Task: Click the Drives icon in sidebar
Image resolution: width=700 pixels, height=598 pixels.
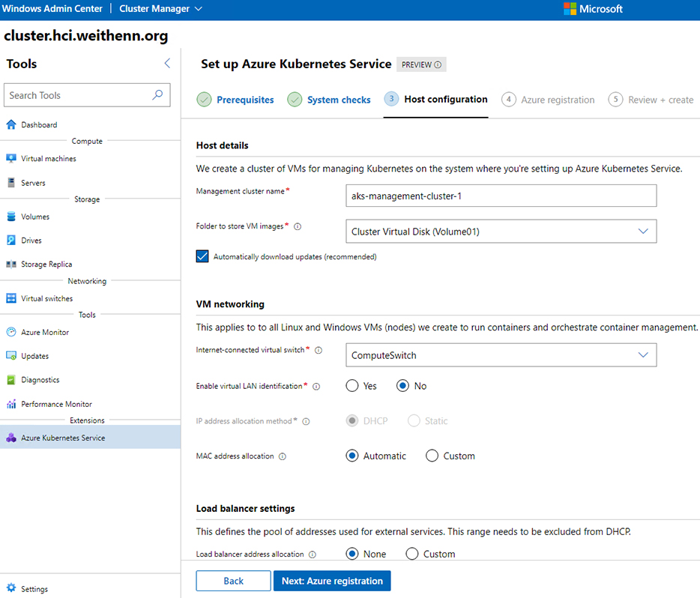Action: tap(11, 240)
